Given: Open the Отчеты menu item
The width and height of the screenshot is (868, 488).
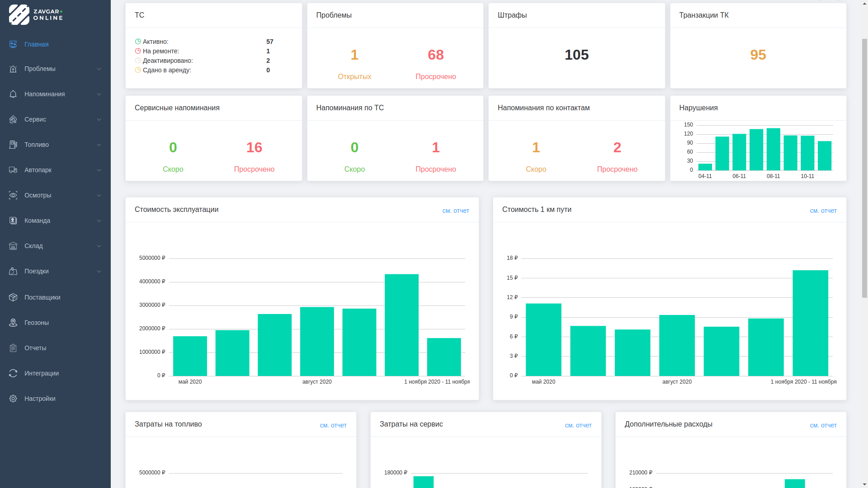Looking at the screenshot, I should (x=35, y=348).
